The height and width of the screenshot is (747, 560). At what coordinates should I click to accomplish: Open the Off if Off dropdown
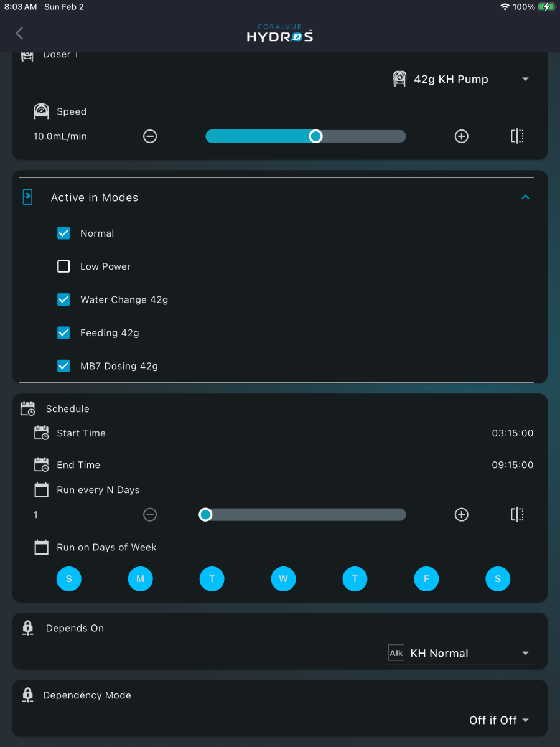coord(500,720)
